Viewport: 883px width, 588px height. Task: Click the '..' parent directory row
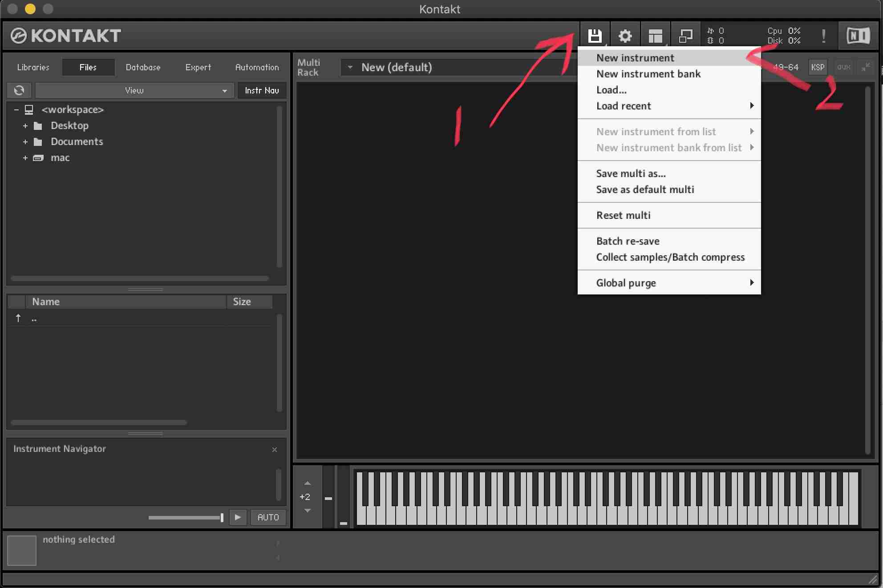[x=139, y=318]
